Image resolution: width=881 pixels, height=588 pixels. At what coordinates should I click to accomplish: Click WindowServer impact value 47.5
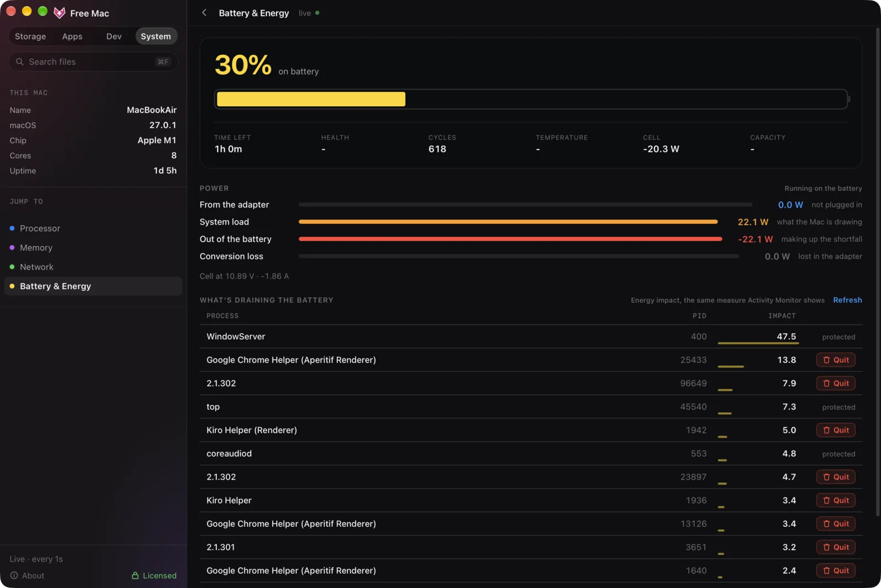click(x=786, y=336)
